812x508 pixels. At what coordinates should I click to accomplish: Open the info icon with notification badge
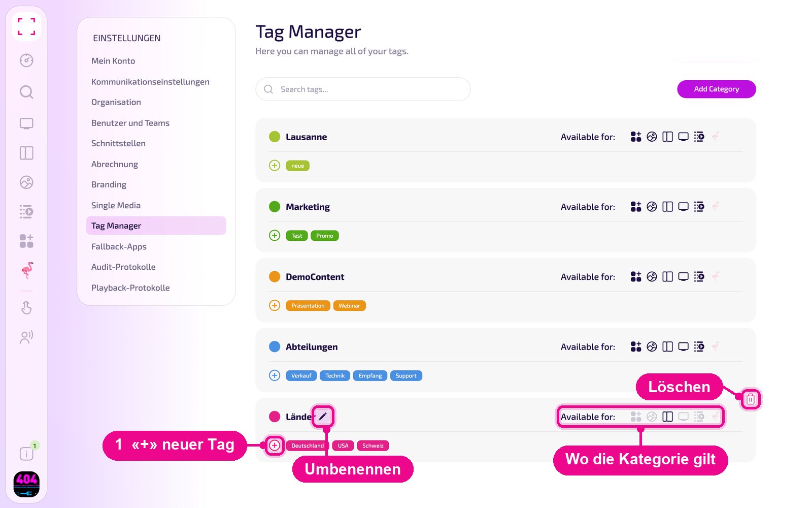26,453
